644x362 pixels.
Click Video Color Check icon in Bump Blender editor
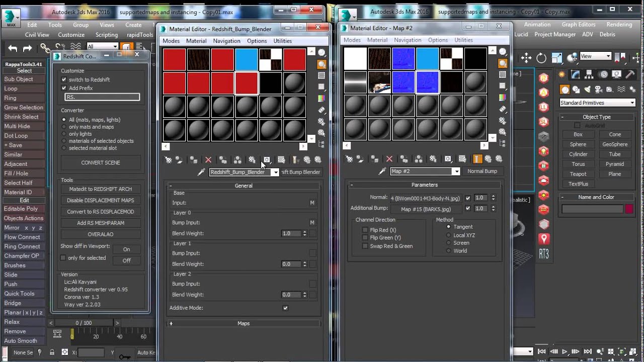pos(321,99)
